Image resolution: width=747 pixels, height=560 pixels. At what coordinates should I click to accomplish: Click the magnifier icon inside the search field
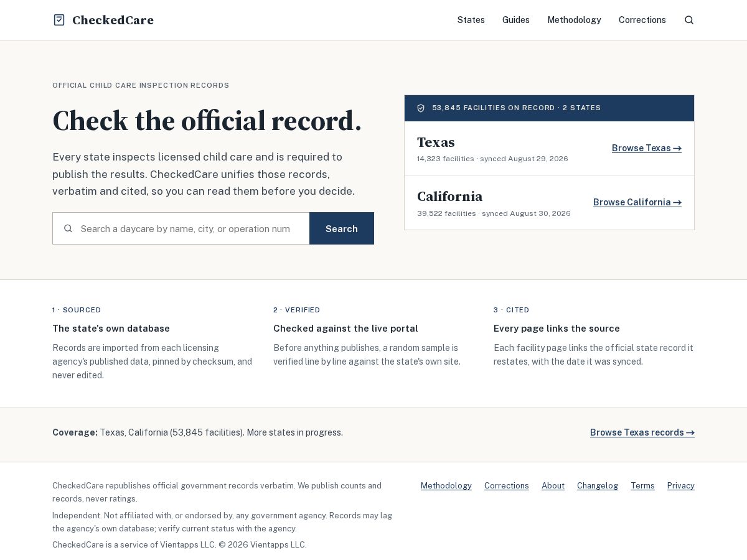click(68, 228)
